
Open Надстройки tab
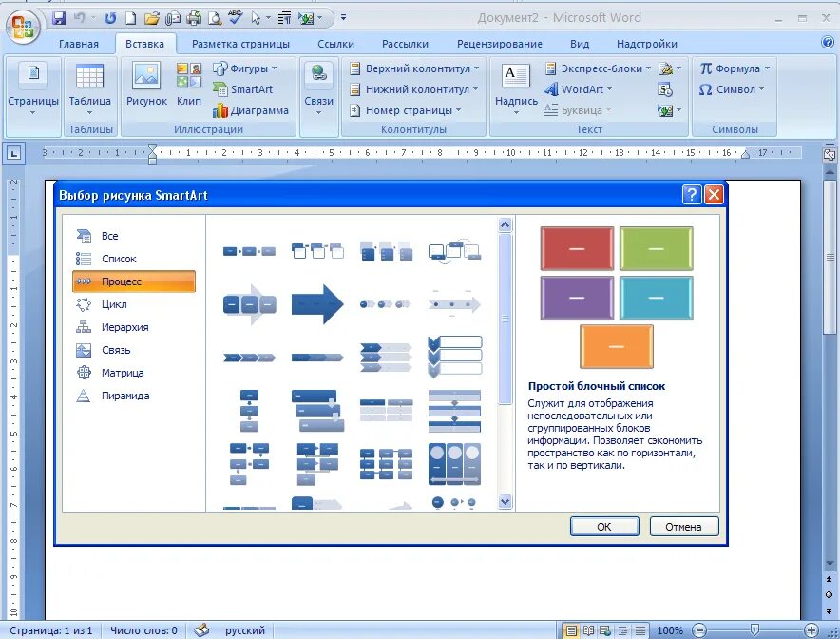coord(646,44)
